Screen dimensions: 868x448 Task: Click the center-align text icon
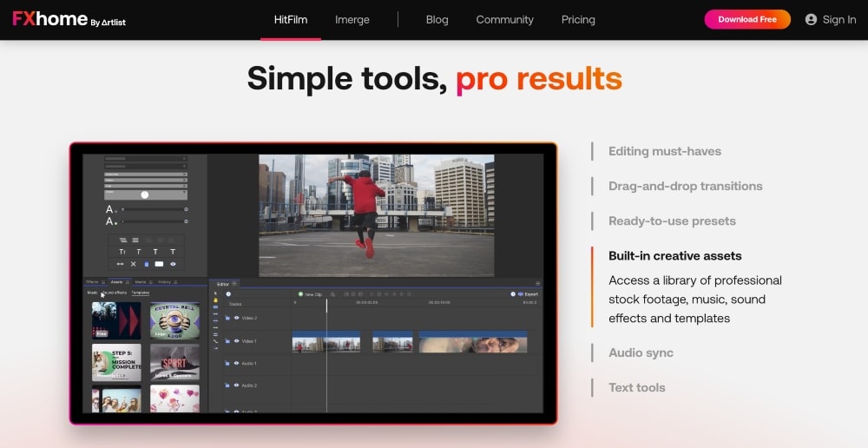pyautogui.click(x=135, y=240)
